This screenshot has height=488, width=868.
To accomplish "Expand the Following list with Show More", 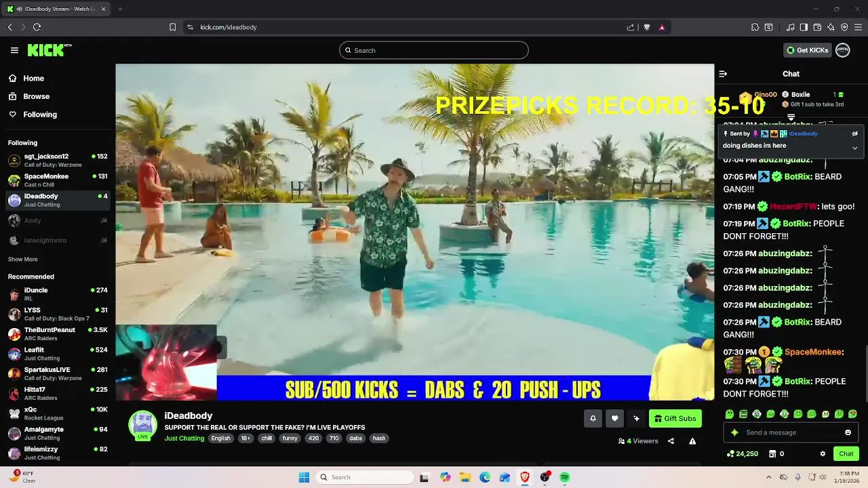I will click(x=22, y=259).
